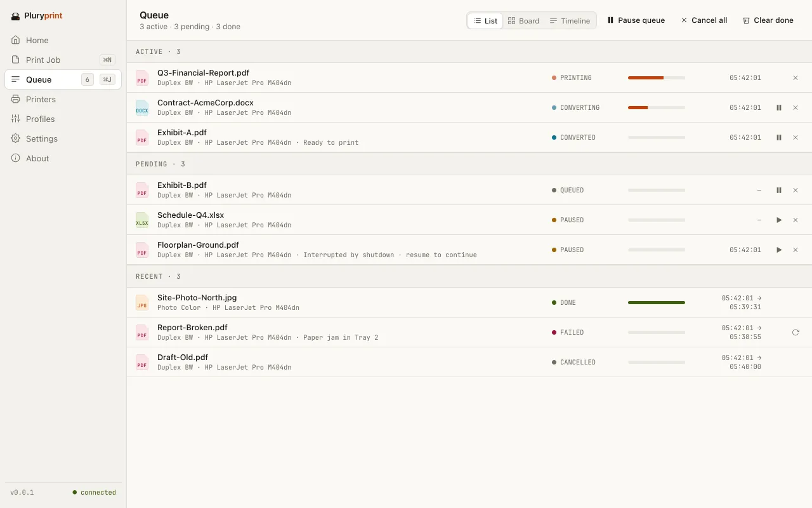Pause the Contract-AcmeCorp.docx conversion
Image resolution: width=812 pixels, height=508 pixels.
tap(779, 107)
